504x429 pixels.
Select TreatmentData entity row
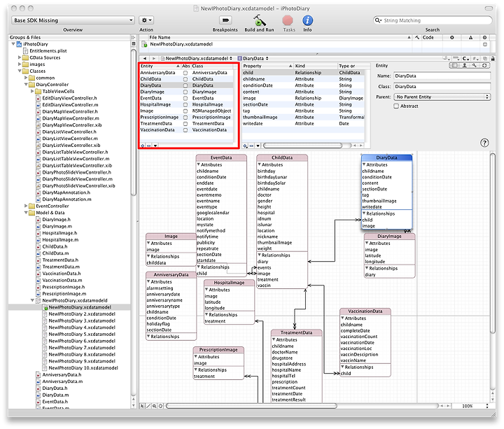click(186, 124)
